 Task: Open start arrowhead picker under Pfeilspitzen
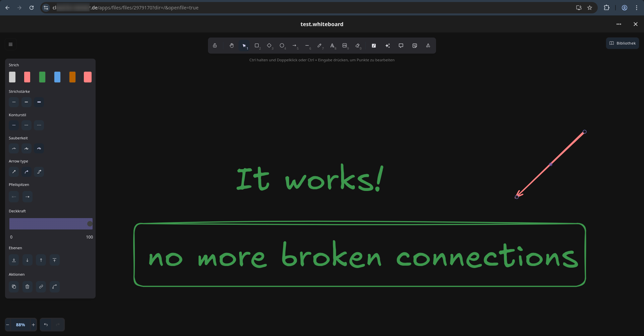[x=14, y=197]
